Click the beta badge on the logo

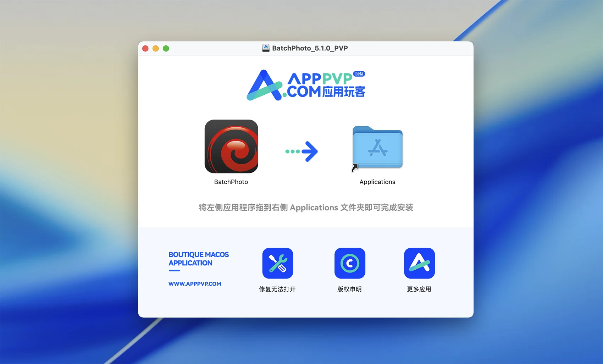(x=359, y=74)
